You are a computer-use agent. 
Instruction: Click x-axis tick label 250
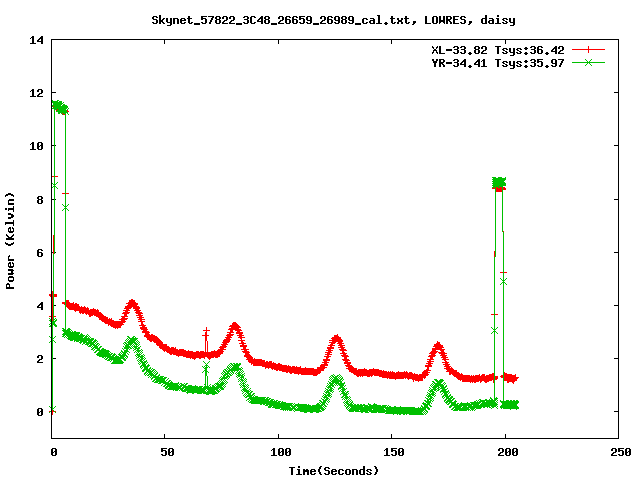click(x=621, y=452)
